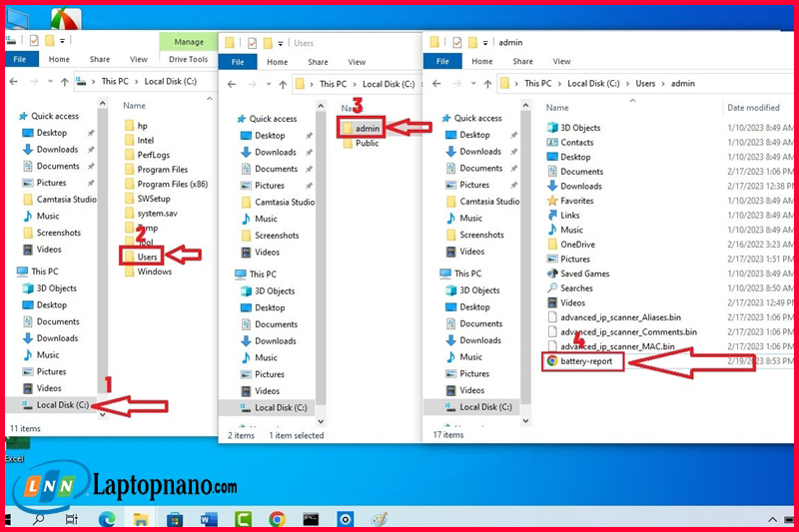
Task: Open Drive Tools tab in Local Disk window
Action: 188,59
